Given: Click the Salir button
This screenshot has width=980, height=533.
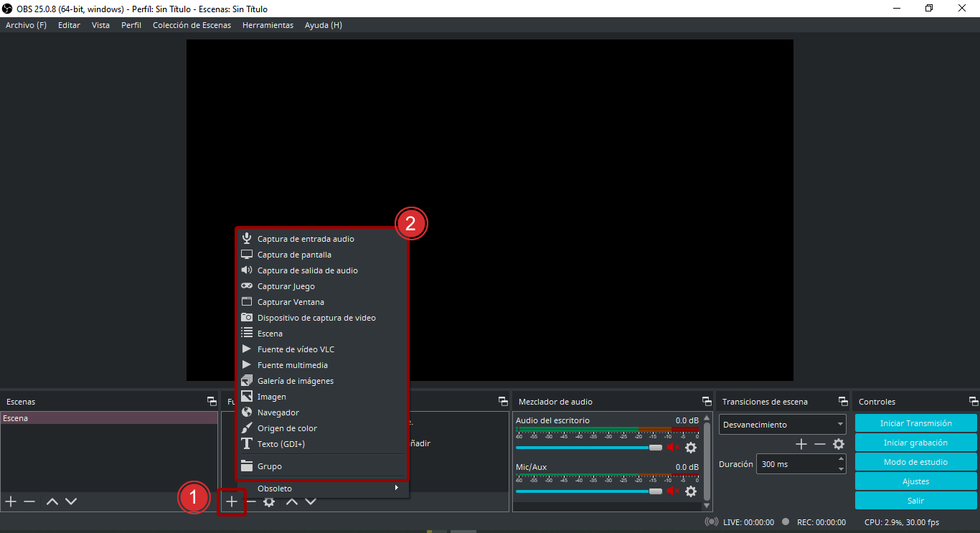Looking at the screenshot, I should pos(915,501).
